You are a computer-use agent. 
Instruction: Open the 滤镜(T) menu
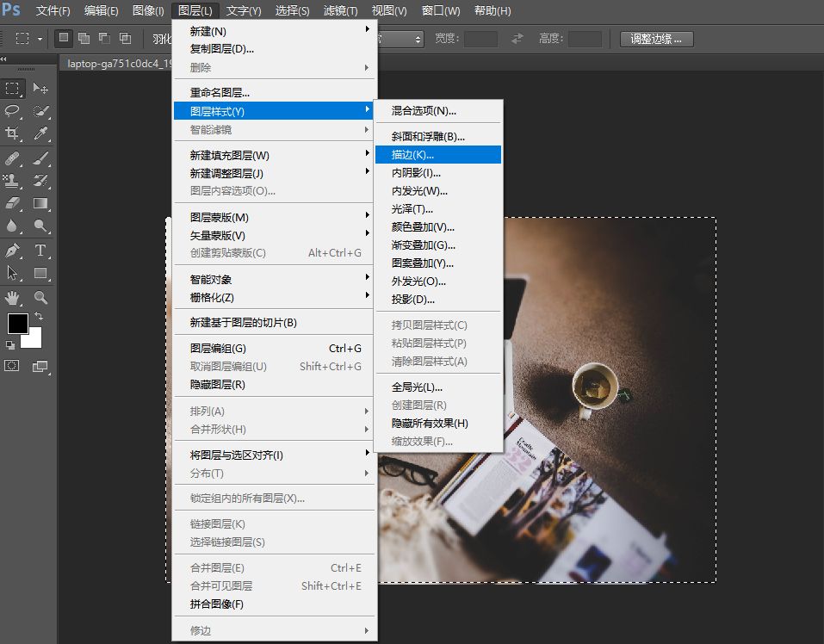pos(340,10)
